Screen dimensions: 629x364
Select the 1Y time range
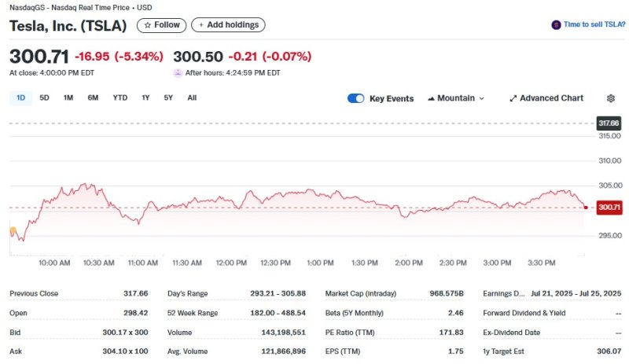point(145,98)
